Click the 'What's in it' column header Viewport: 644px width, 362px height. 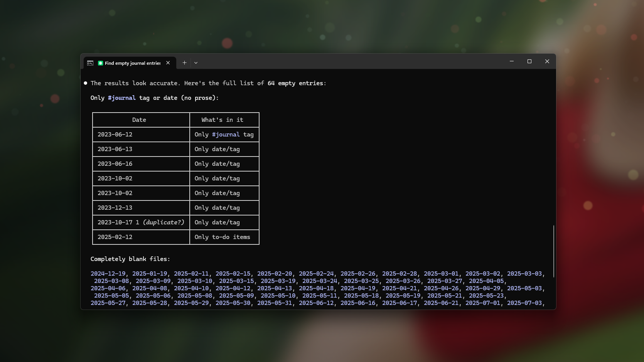pos(224,120)
